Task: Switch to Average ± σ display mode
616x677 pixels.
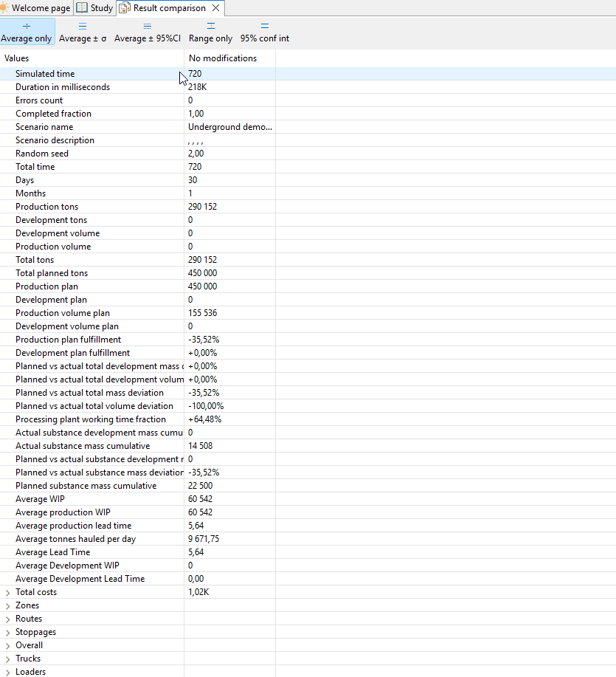Action: [x=83, y=32]
